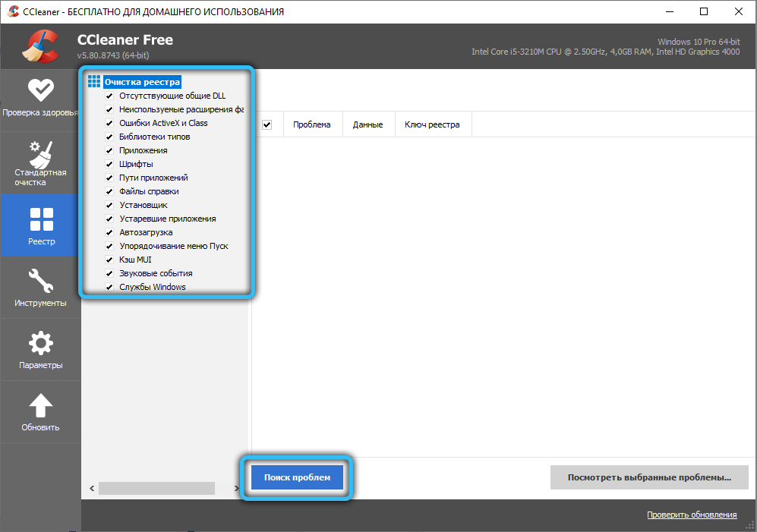Screen dimensions: 757x532
Task: Disable the Автозагрузка checkbox
Action: pos(110,233)
